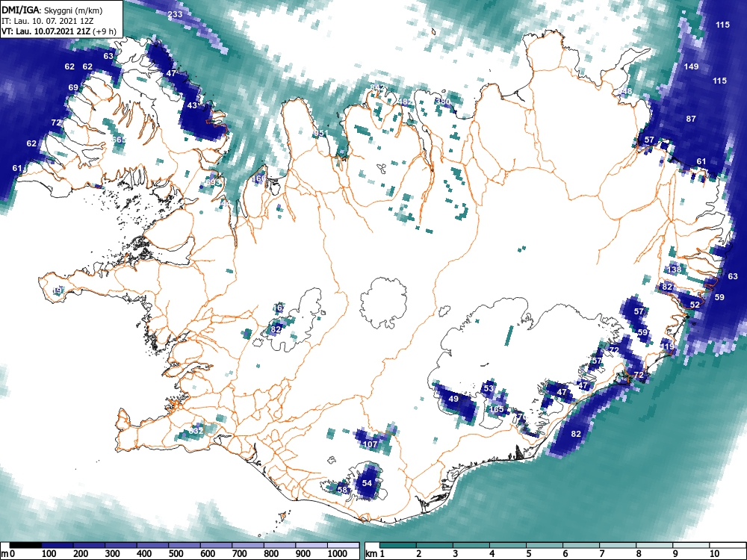Click the visibility value '58' beside the southern glacier
The width and height of the screenshot is (747, 560).
[x=343, y=490]
